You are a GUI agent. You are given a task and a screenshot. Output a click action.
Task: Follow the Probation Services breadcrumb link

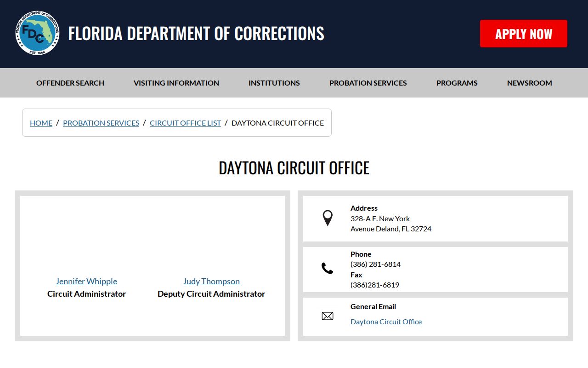coord(101,123)
